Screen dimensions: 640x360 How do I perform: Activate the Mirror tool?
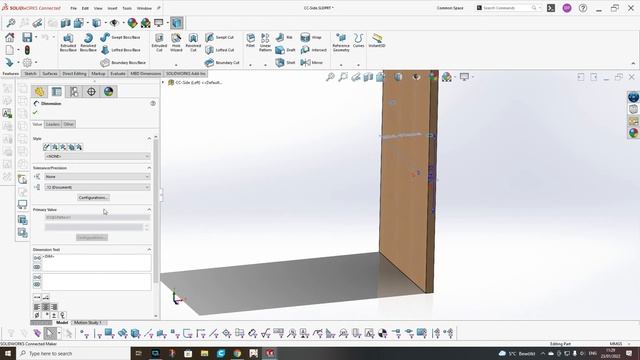(312, 62)
